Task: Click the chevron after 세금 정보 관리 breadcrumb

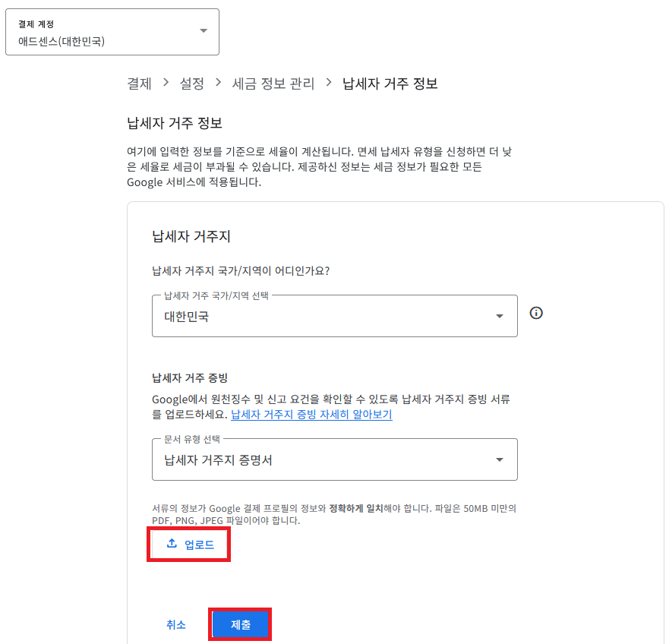Action: click(x=329, y=82)
